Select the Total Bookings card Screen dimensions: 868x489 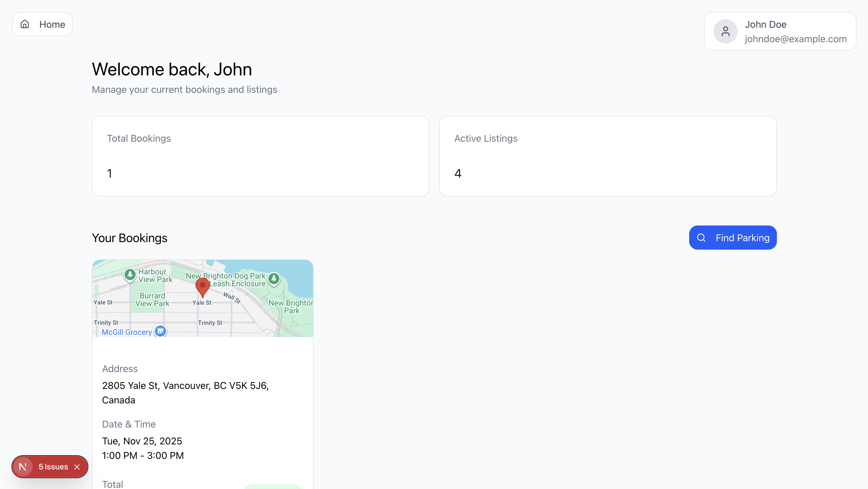click(260, 156)
